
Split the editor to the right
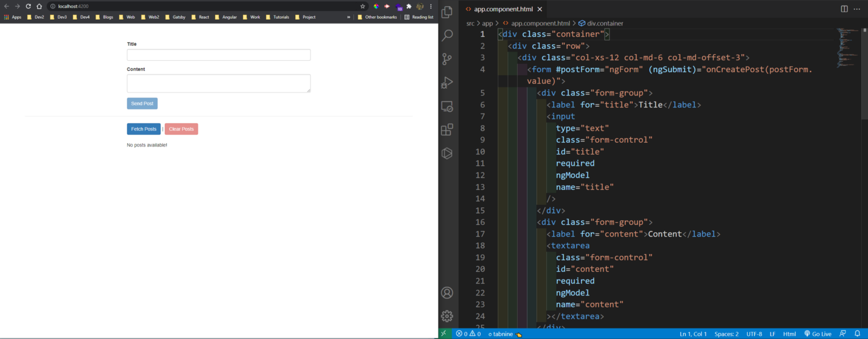coord(844,9)
